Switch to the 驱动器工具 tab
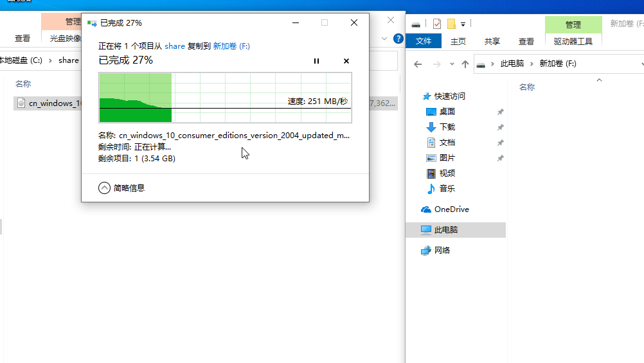The image size is (644, 363). tap(573, 41)
